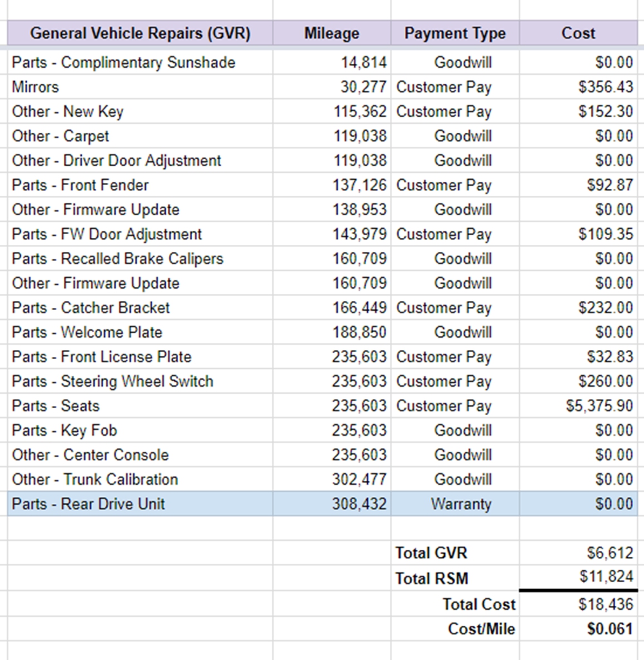Select mileage cell 137,126
The image size is (644, 660).
332,185
